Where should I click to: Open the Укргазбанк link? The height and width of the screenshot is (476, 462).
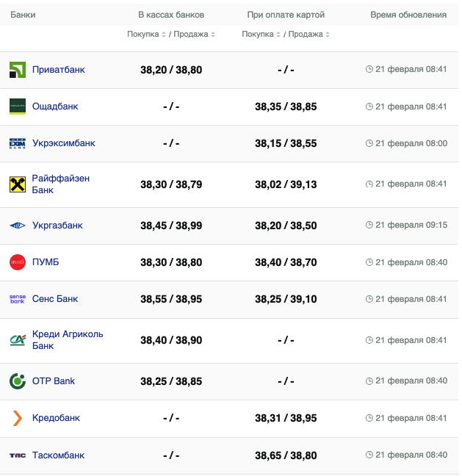(x=57, y=226)
